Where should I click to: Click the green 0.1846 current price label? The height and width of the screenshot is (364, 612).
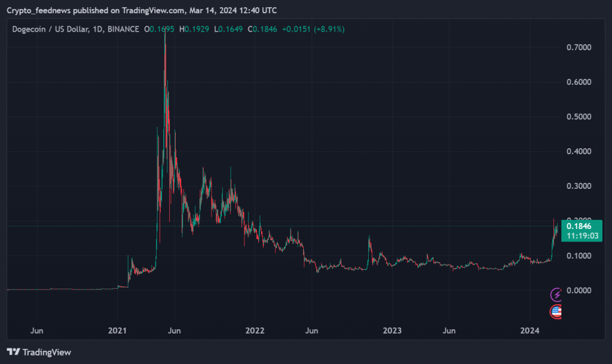(579, 226)
